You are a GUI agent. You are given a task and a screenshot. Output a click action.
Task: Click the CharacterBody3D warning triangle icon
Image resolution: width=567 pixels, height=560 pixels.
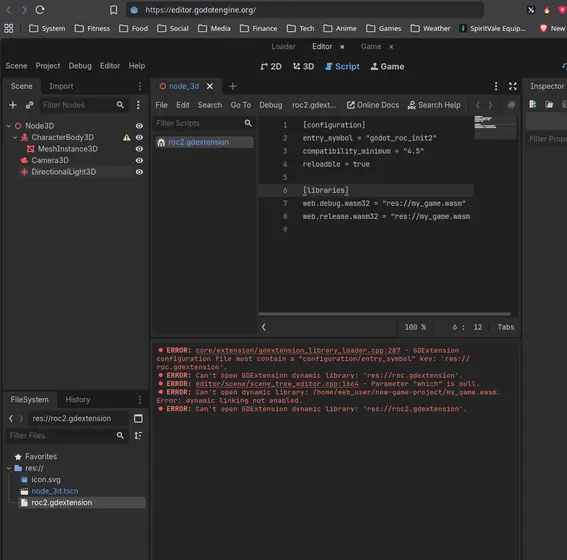coord(126,137)
